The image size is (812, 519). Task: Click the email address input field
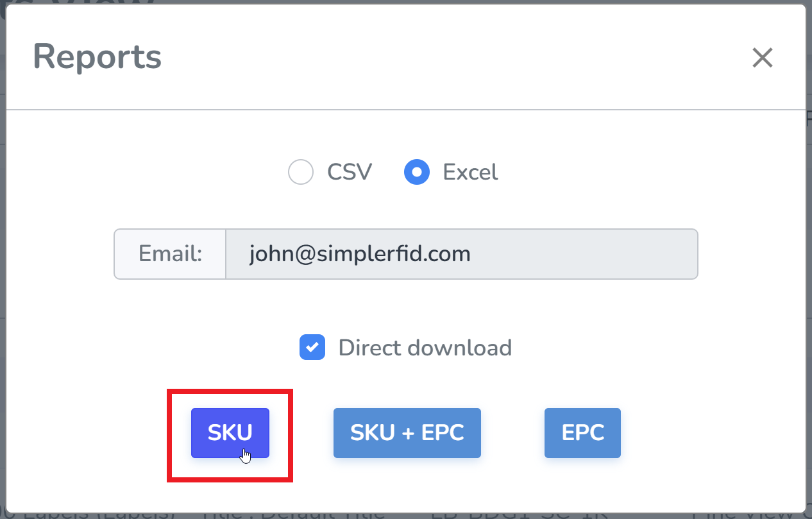(x=461, y=254)
